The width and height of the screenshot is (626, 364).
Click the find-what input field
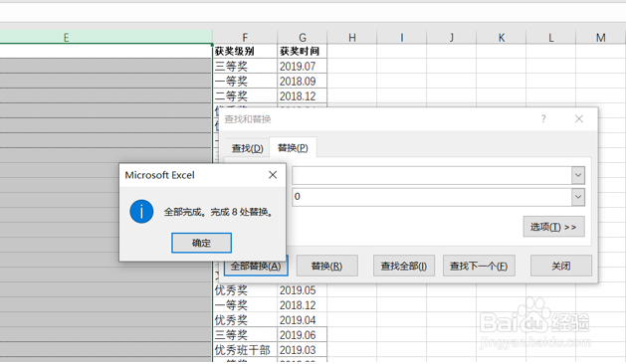(432, 175)
